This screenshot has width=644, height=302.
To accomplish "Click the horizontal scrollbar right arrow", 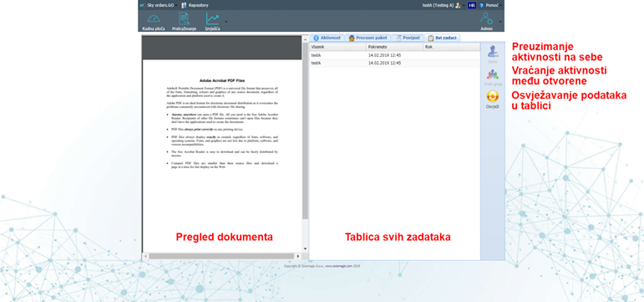I will pyautogui.click(x=298, y=256).
